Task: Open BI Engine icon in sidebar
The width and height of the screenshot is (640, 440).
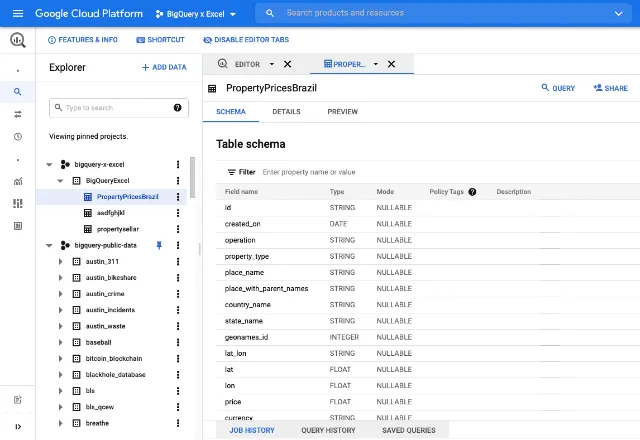Action: 18,226
